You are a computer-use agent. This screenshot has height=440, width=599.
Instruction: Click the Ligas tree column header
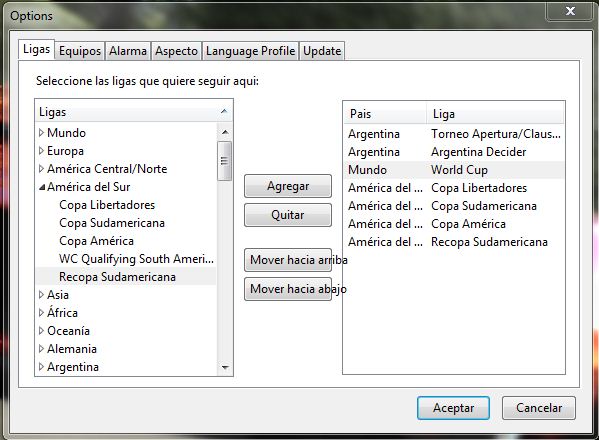point(134,112)
